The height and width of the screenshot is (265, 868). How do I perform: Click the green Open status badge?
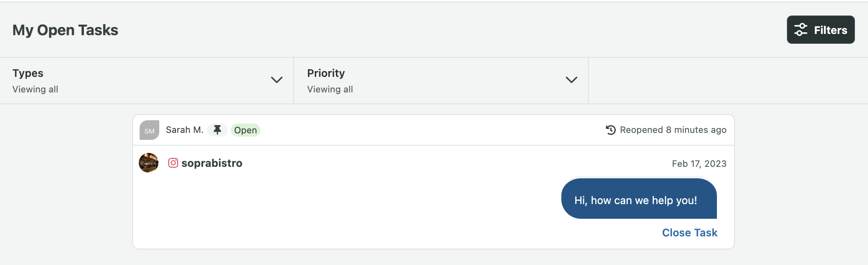246,130
